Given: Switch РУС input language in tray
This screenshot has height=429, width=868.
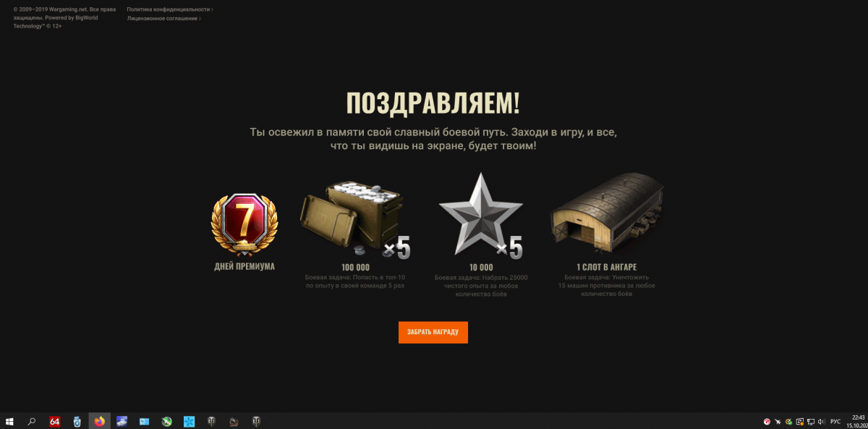Looking at the screenshot, I should pyautogui.click(x=835, y=421).
